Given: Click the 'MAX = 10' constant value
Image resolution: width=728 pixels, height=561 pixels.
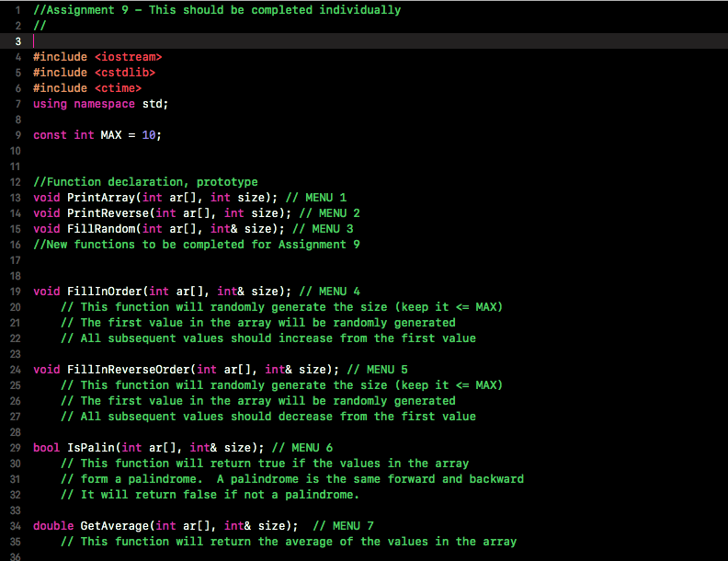Looking at the screenshot, I should pos(128,135).
